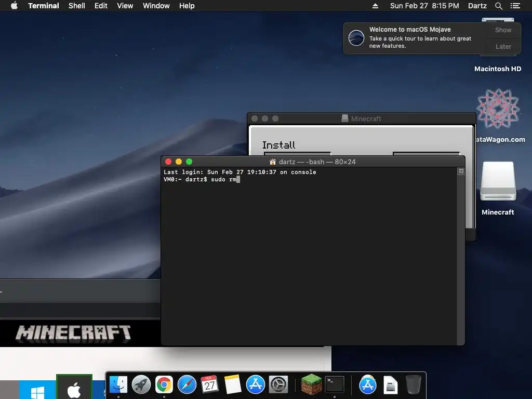Open Safari from the Dock

[x=187, y=385]
